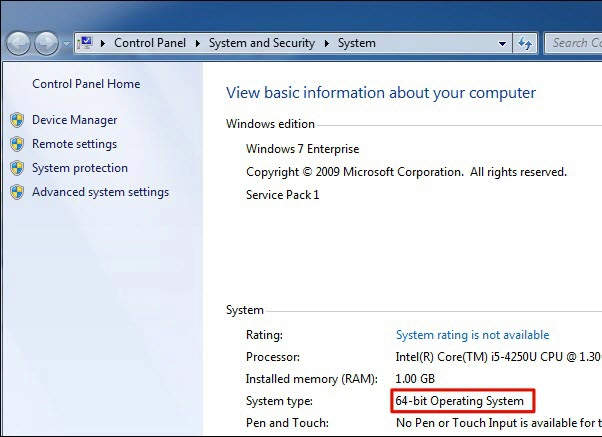Click the Windows edition section label
602x437 pixels.
[x=270, y=124]
